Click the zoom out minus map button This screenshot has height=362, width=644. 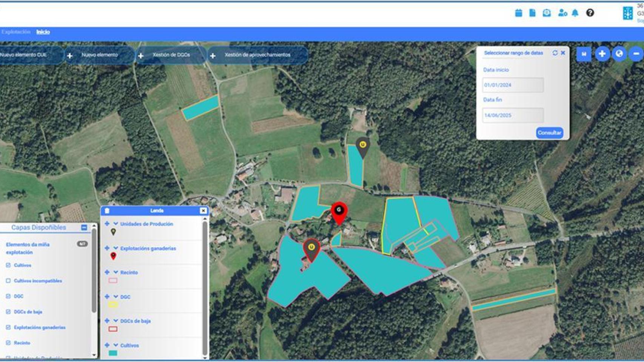point(636,54)
